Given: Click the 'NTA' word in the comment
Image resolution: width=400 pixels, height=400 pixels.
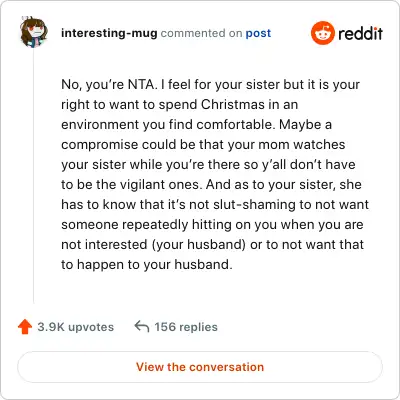Looking at the screenshot, I should pos(141,84).
